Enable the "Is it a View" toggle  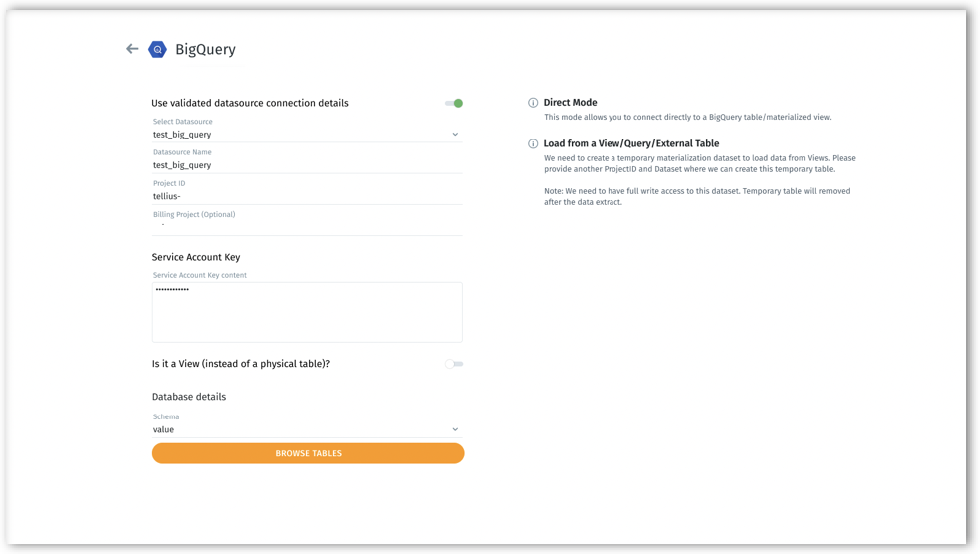(x=454, y=364)
